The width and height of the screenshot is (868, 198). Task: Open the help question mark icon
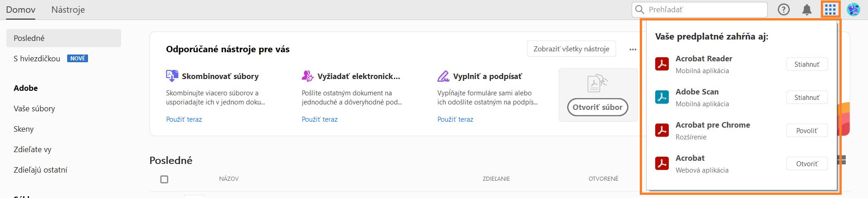[x=784, y=10]
